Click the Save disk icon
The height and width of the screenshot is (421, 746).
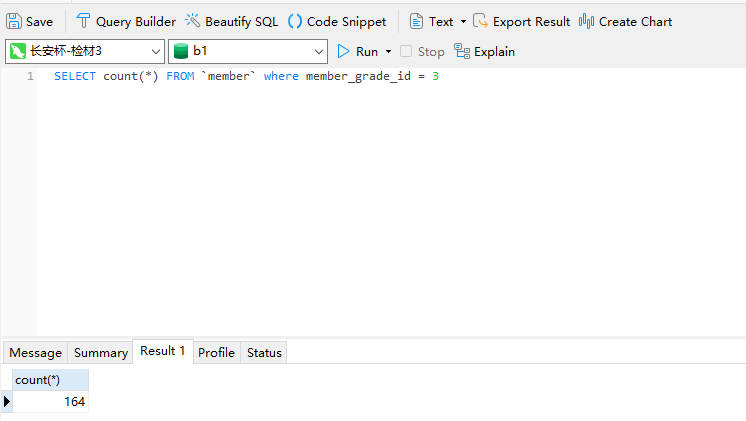click(15, 21)
